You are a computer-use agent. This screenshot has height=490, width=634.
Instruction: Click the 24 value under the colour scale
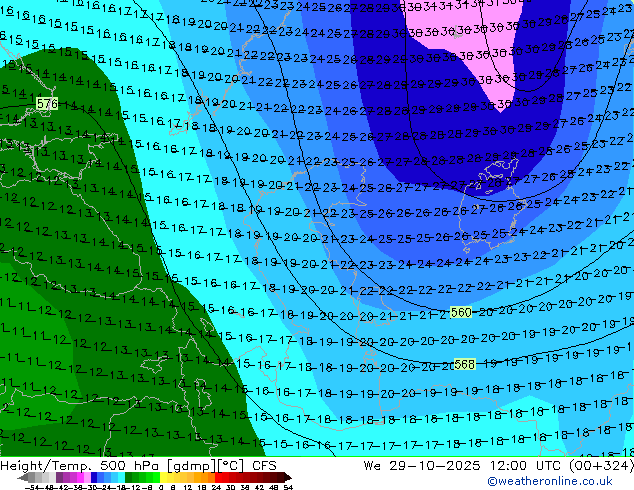click(216, 487)
